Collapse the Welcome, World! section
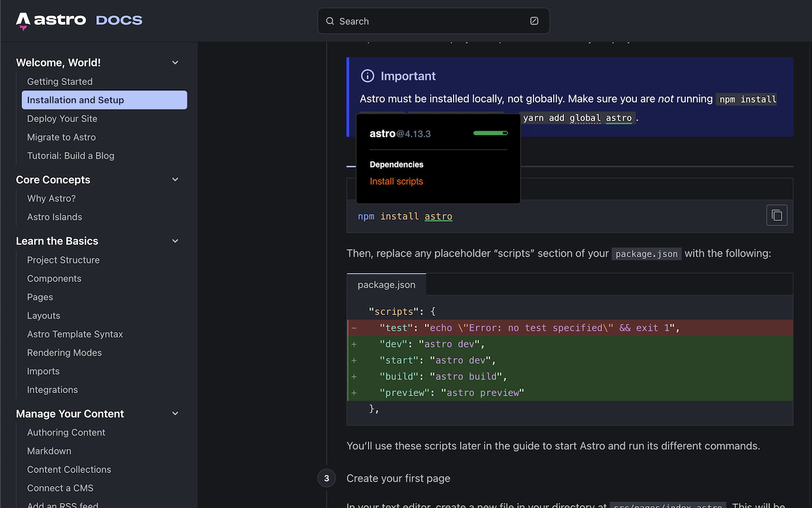 tap(176, 62)
